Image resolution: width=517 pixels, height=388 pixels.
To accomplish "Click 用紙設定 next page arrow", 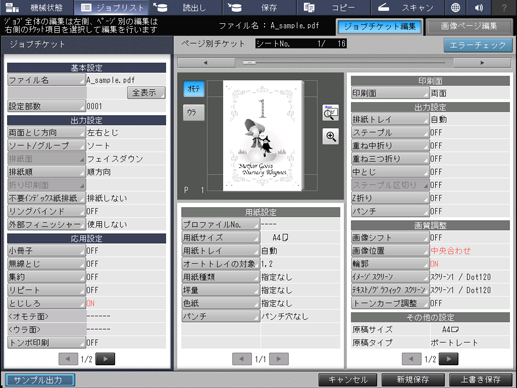I will [x=279, y=359].
